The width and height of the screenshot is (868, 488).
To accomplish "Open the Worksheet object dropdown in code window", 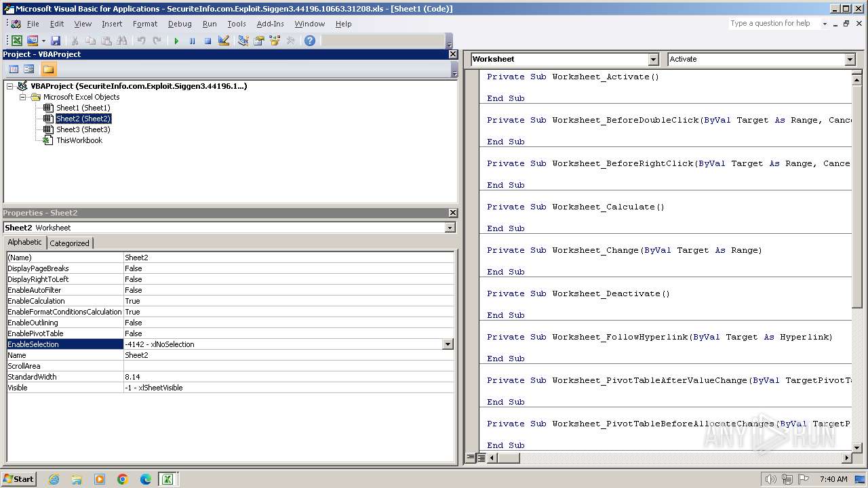I will (x=653, y=60).
